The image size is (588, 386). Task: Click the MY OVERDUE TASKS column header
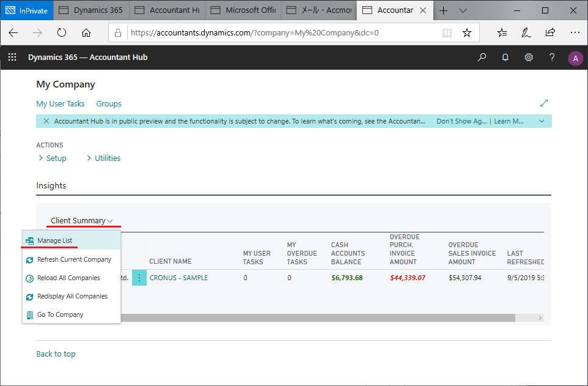(302, 253)
